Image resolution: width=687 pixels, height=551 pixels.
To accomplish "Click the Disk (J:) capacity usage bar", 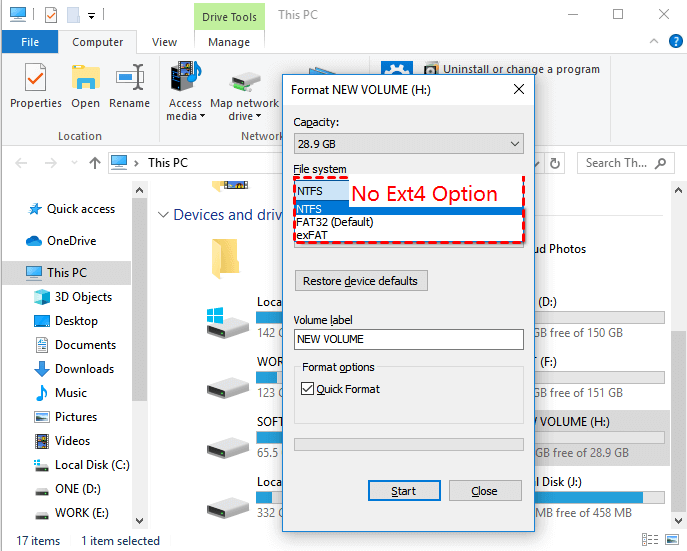I will [x=599, y=497].
